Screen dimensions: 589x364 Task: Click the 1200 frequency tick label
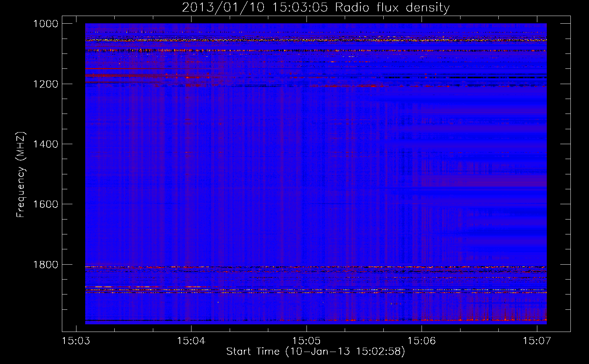click(46, 84)
